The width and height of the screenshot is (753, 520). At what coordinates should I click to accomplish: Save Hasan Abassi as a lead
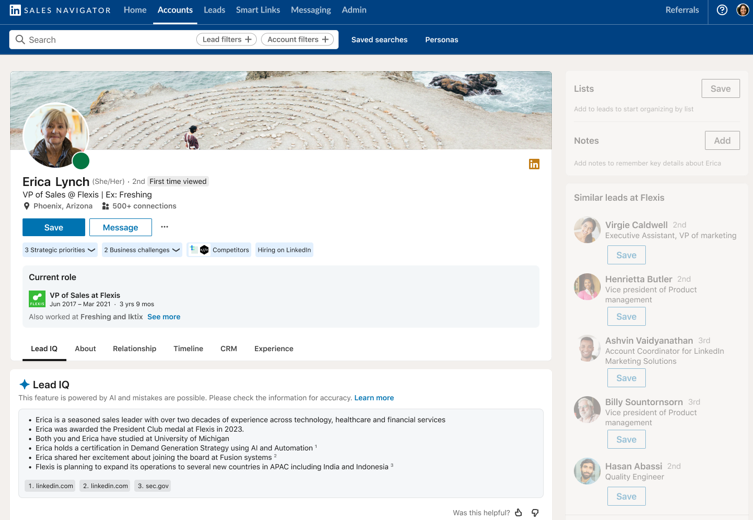pos(626,496)
